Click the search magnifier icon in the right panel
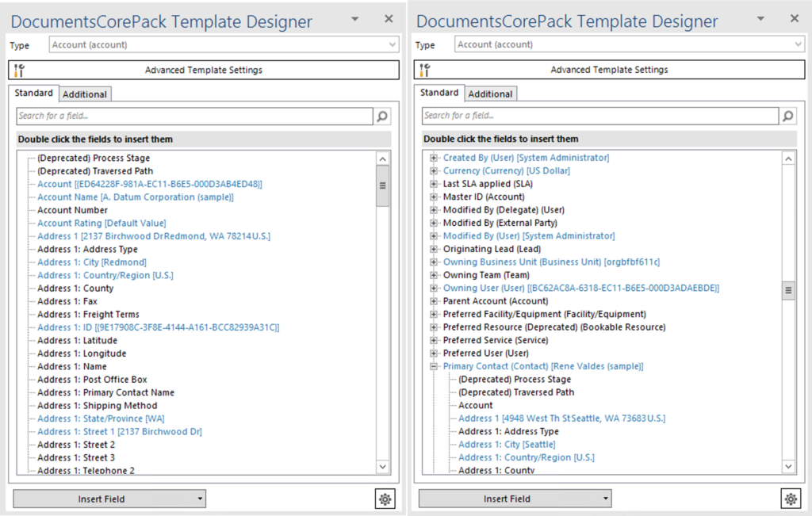 pos(788,116)
